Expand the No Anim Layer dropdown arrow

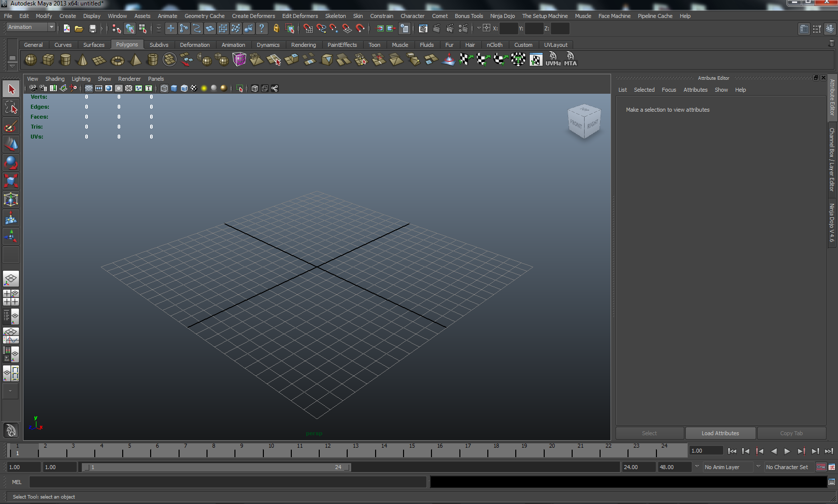pyautogui.click(x=697, y=467)
